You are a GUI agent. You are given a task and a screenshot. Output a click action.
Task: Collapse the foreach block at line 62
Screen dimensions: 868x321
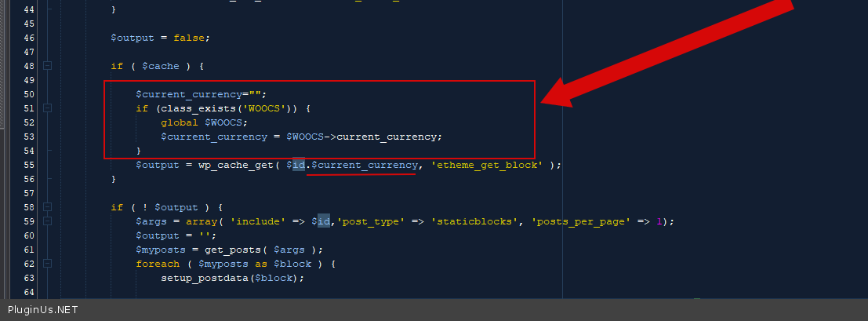47,264
